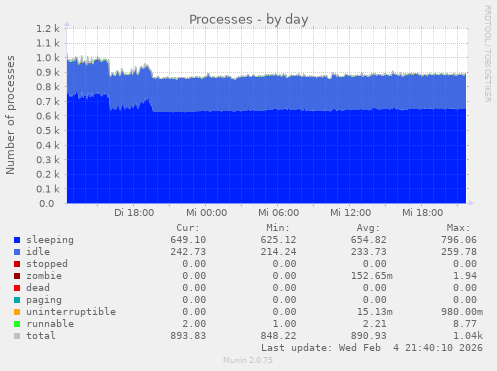Click the 'Munin 2.0.75' version footer

(248, 360)
